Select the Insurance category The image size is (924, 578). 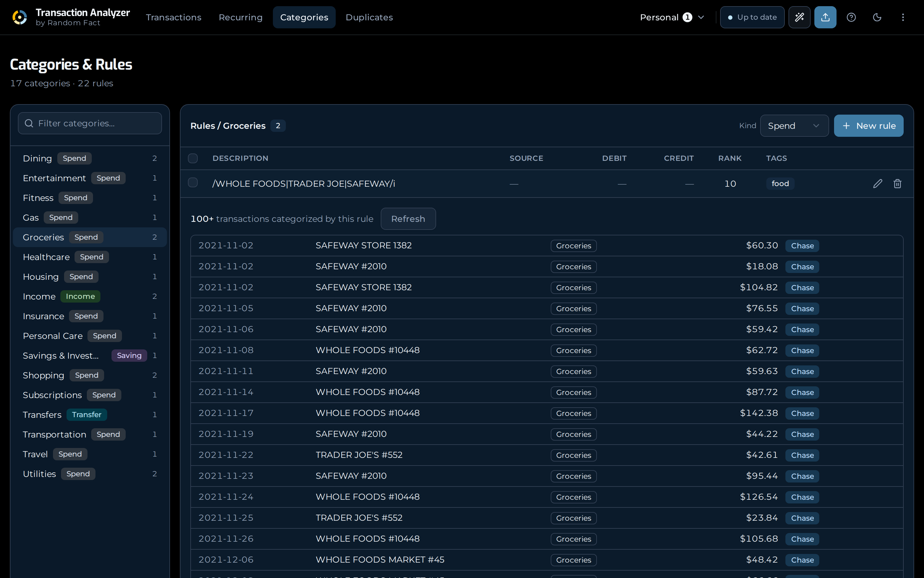[x=90, y=316]
